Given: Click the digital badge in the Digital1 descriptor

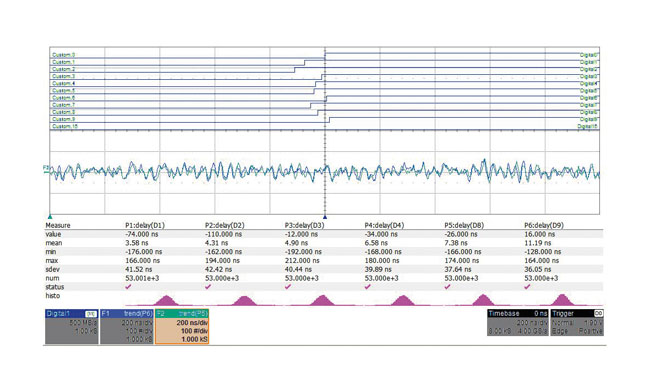Looking at the screenshot, I should click(x=90, y=314).
